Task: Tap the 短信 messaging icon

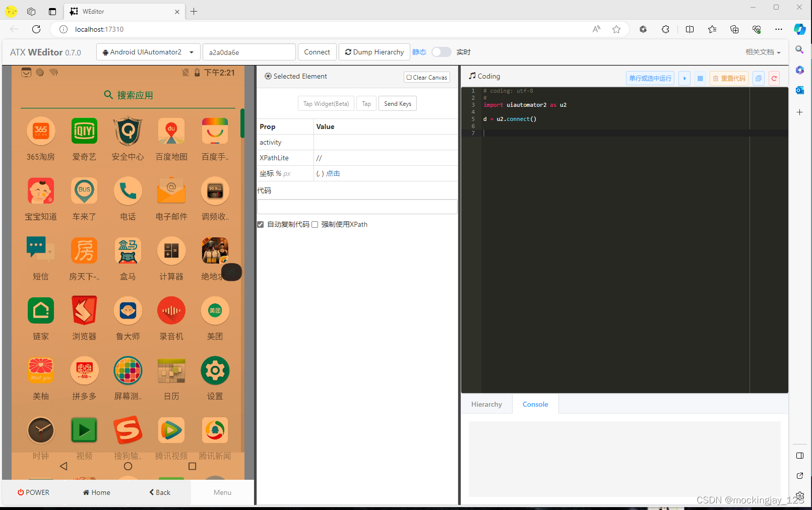Action: pyautogui.click(x=41, y=250)
